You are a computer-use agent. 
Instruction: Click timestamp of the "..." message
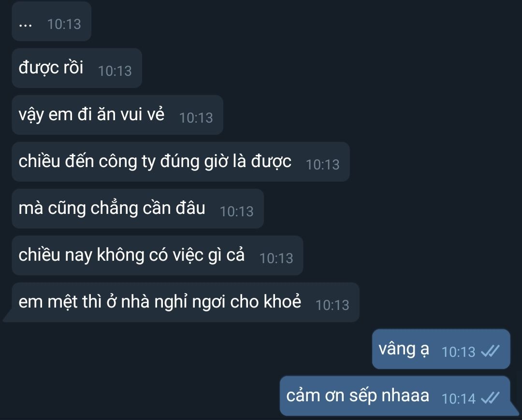pos(64,24)
